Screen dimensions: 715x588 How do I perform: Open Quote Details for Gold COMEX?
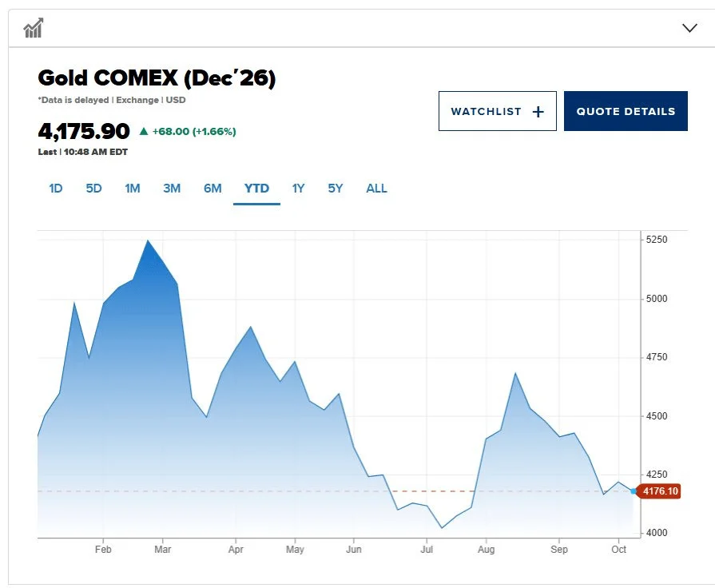626,111
